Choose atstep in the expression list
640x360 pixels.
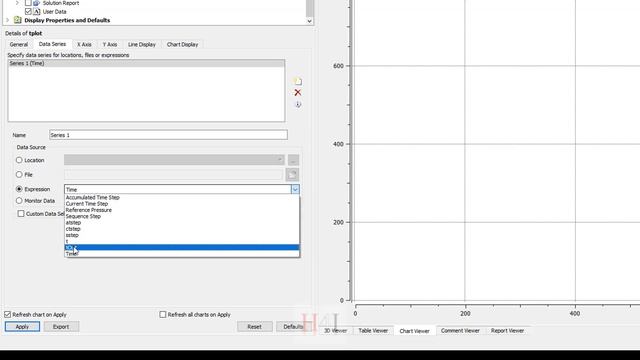point(182,223)
